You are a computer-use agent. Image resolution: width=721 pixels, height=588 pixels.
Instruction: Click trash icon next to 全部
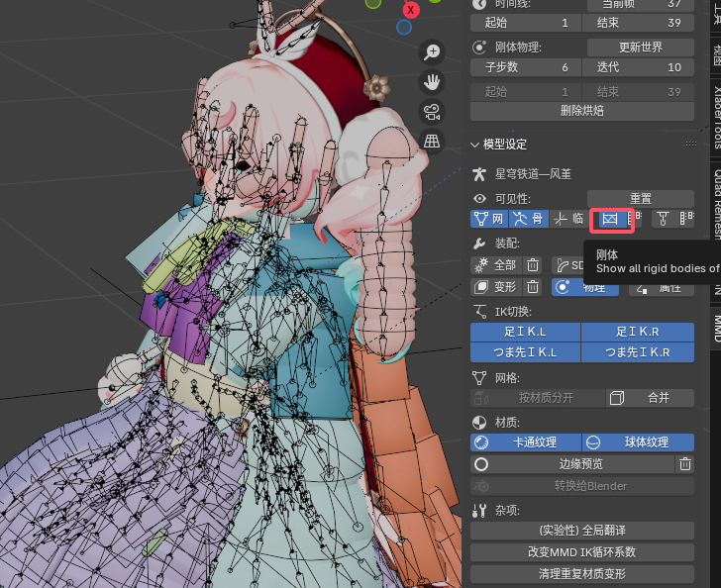533,265
